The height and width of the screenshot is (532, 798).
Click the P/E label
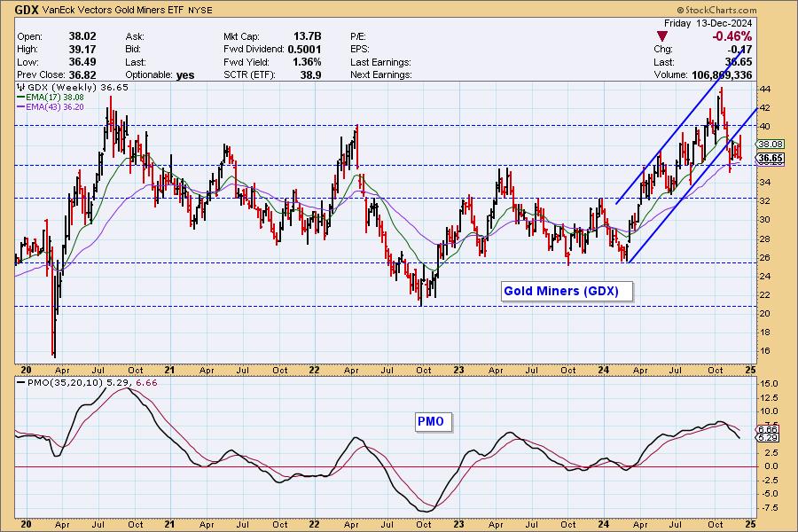pos(358,36)
